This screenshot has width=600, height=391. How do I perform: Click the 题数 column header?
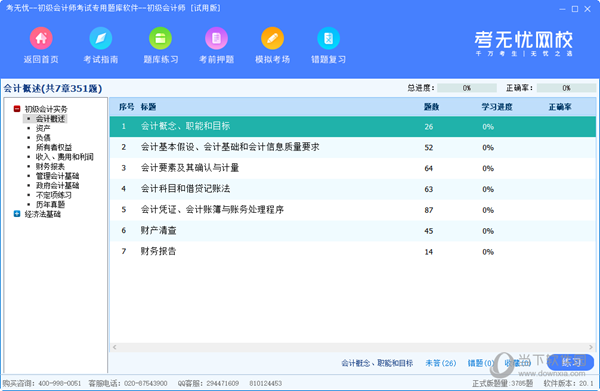click(x=431, y=107)
